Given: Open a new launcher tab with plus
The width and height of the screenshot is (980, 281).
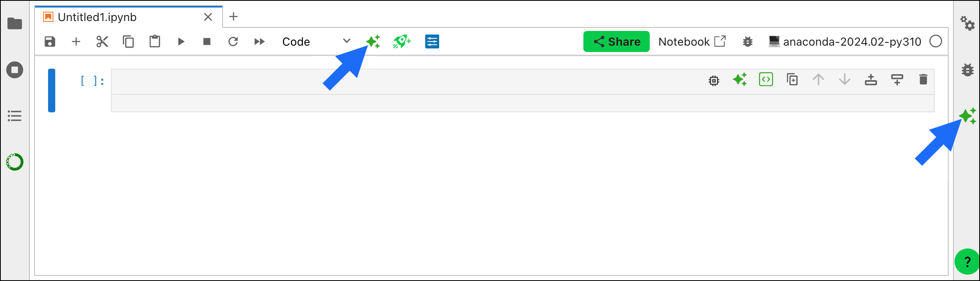Looking at the screenshot, I should 234,17.
